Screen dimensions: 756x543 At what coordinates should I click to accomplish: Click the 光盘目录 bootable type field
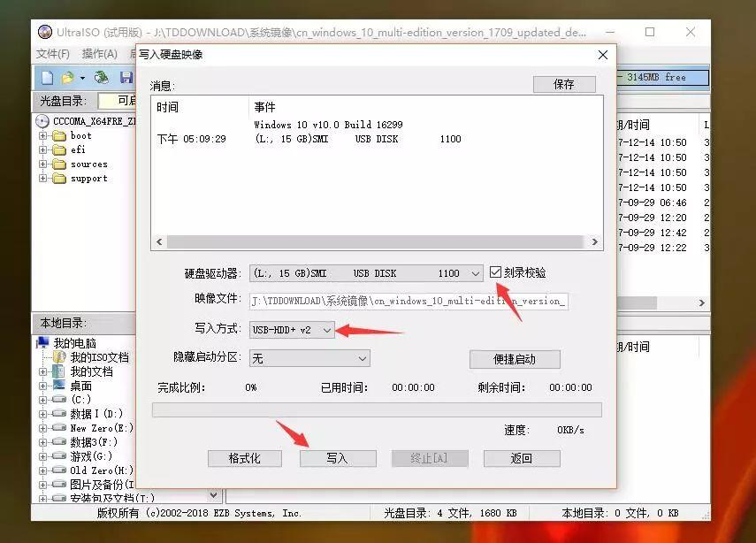point(118,100)
